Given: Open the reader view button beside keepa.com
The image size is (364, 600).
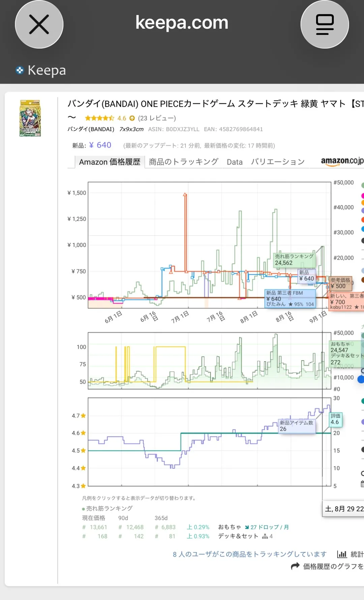Looking at the screenshot, I should pyautogui.click(x=325, y=24).
